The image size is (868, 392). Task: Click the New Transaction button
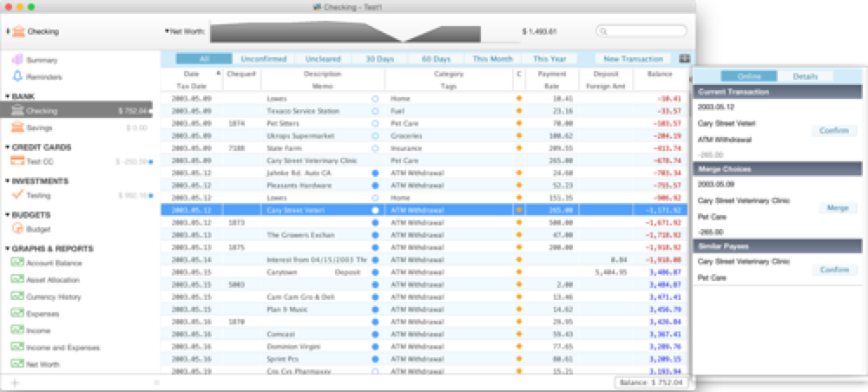[633, 59]
